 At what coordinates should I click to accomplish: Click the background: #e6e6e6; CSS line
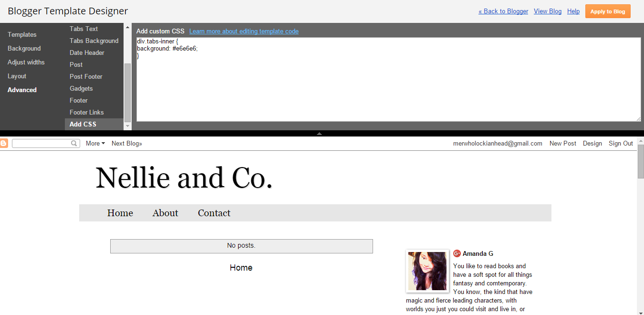pyautogui.click(x=167, y=49)
